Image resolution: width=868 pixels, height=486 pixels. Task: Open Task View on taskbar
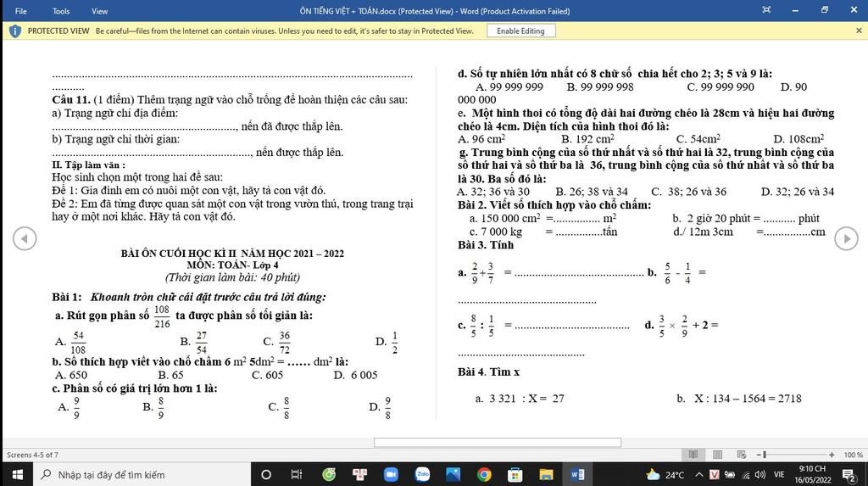297,474
